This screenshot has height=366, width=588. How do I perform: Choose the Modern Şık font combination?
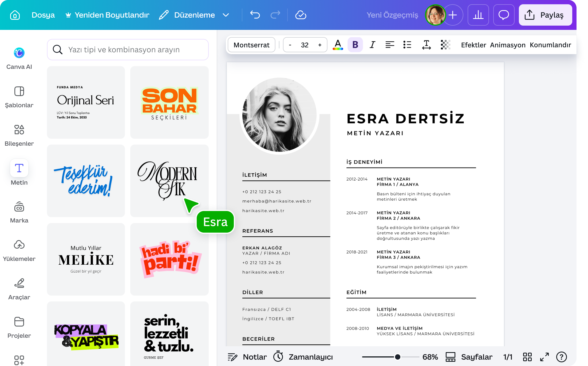tap(169, 181)
